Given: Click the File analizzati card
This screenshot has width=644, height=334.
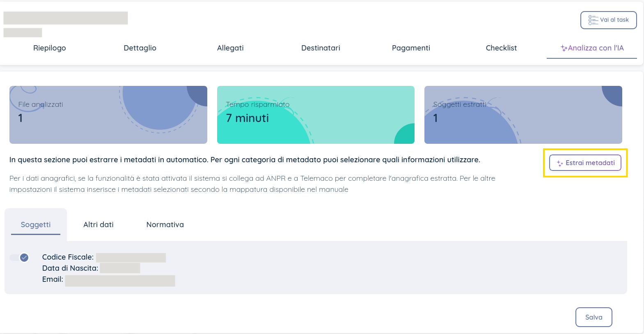Looking at the screenshot, I should click(x=108, y=115).
